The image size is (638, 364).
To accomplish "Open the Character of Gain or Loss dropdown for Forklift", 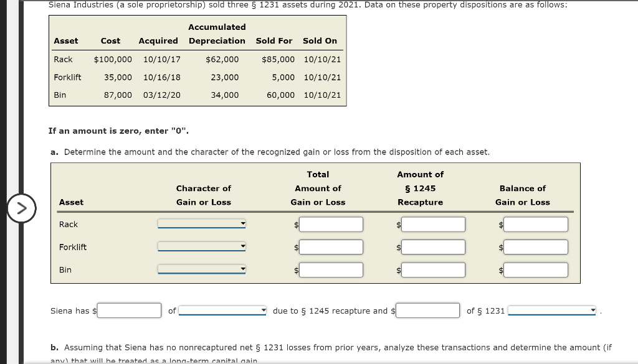I will pos(201,246).
